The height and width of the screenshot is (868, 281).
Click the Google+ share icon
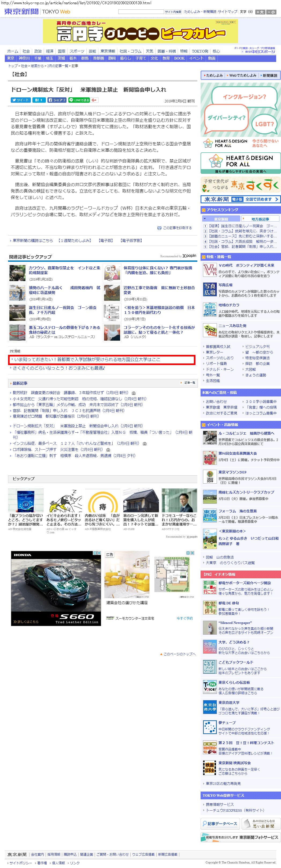(x=94, y=100)
